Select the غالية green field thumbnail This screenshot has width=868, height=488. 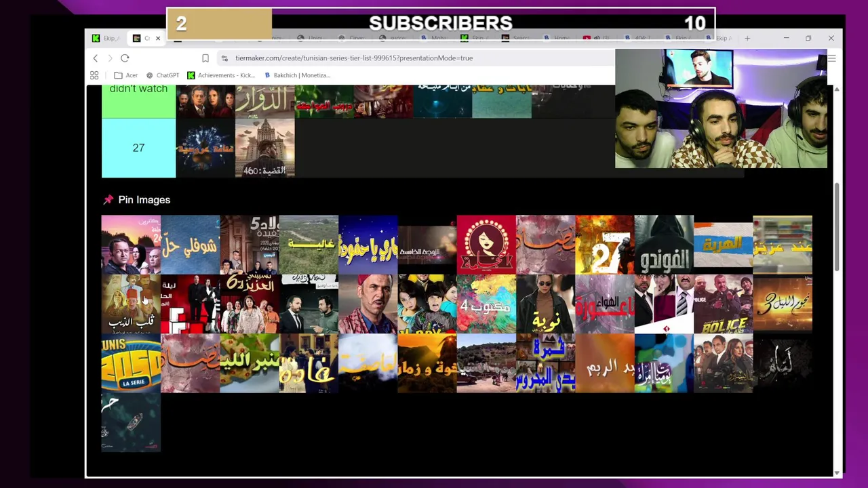click(309, 245)
